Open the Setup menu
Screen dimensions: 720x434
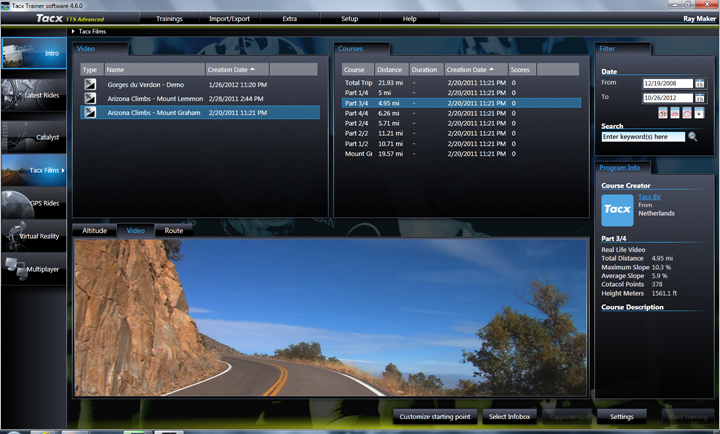(x=349, y=18)
